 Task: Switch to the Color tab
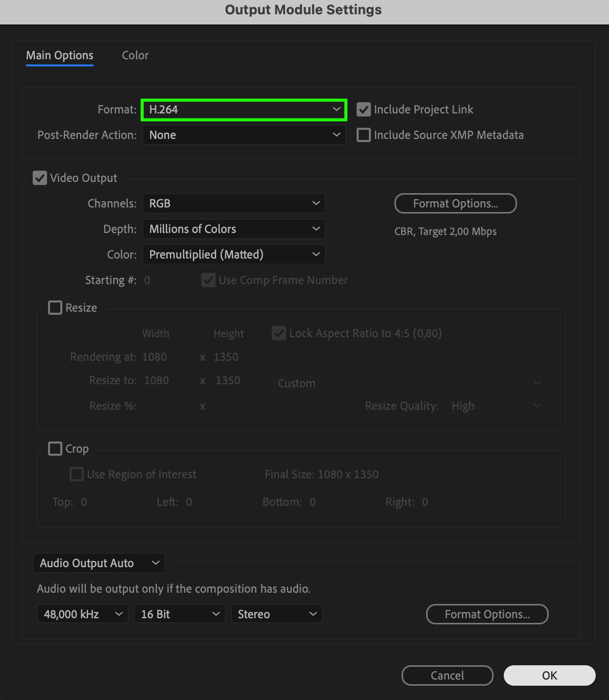(135, 55)
